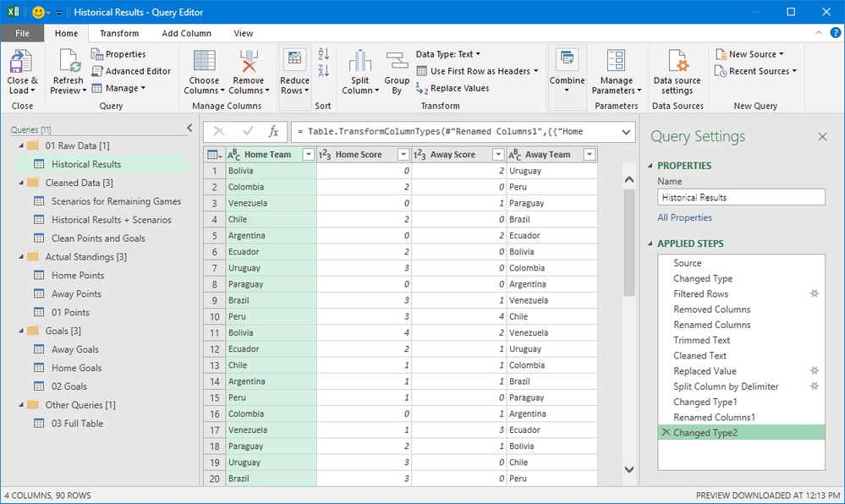The height and width of the screenshot is (504, 845).
Task: Open Home Score column filter dropdown
Action: pos(403,155)
